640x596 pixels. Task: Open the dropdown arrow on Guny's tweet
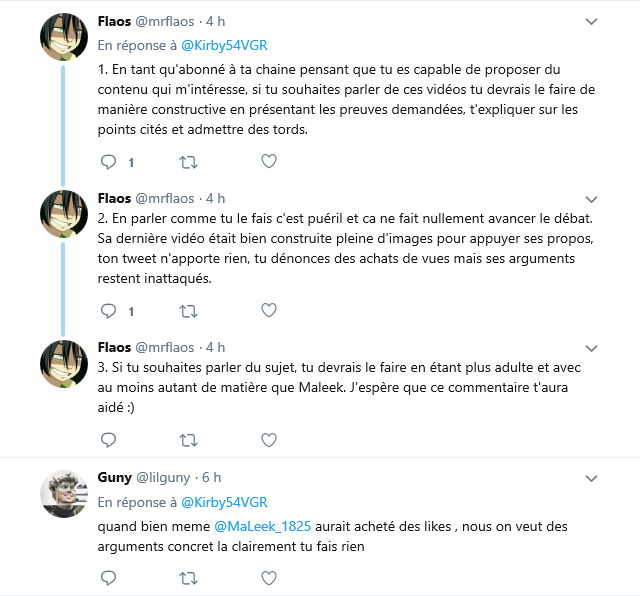[591, 478]
